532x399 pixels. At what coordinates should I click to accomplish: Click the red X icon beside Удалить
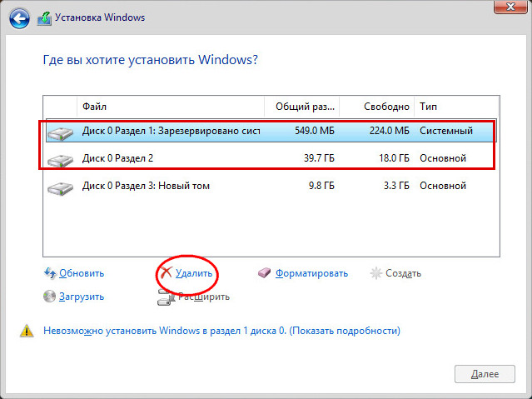click(167, 272)
